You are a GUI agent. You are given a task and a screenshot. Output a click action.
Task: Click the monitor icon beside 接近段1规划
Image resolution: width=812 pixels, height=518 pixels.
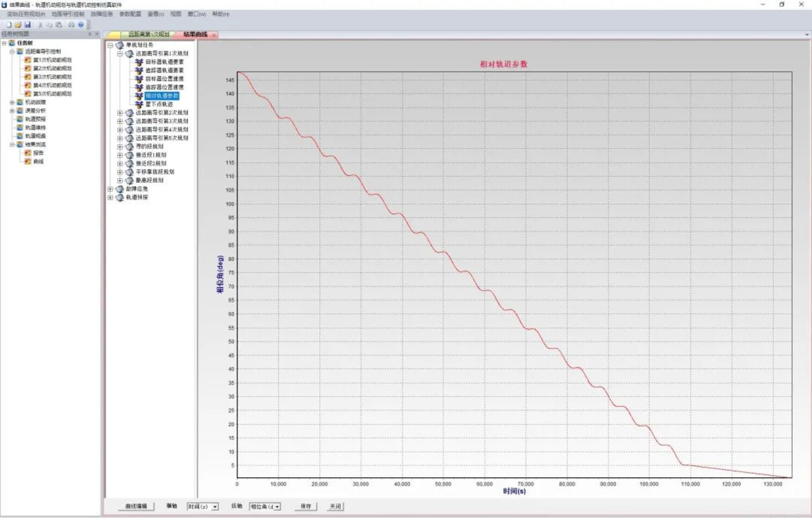click(x=129, y=155)
